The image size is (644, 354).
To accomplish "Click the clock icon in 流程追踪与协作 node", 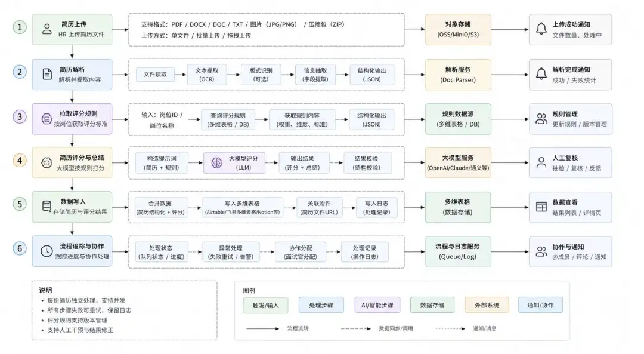I will [x=47, y=251].
